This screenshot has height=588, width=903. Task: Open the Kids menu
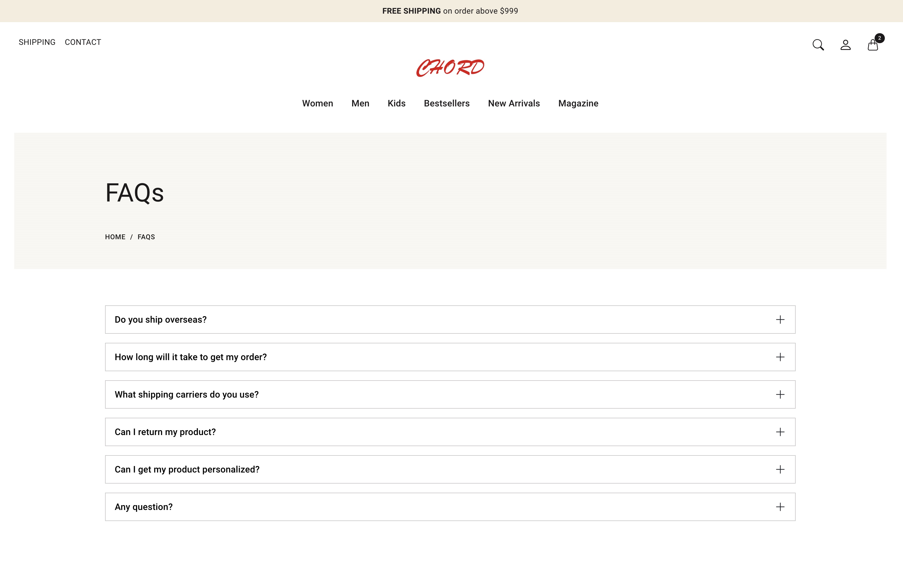tap(396, 104)
